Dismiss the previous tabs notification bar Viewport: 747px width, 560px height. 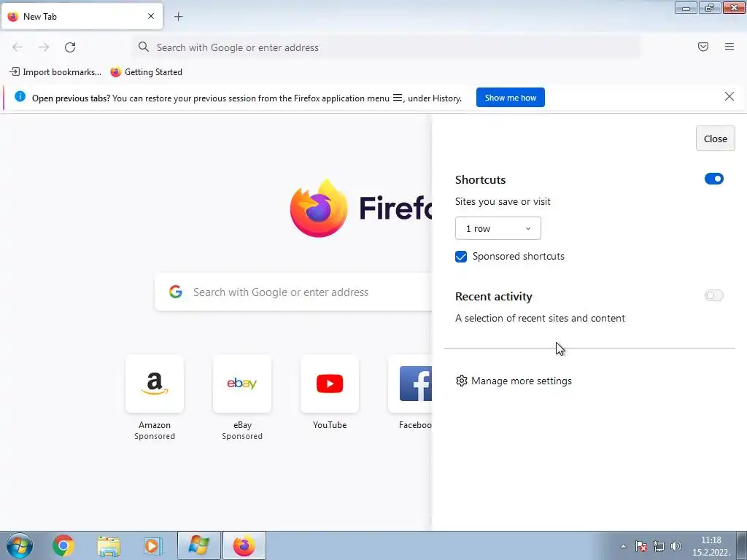coord(729,97)
